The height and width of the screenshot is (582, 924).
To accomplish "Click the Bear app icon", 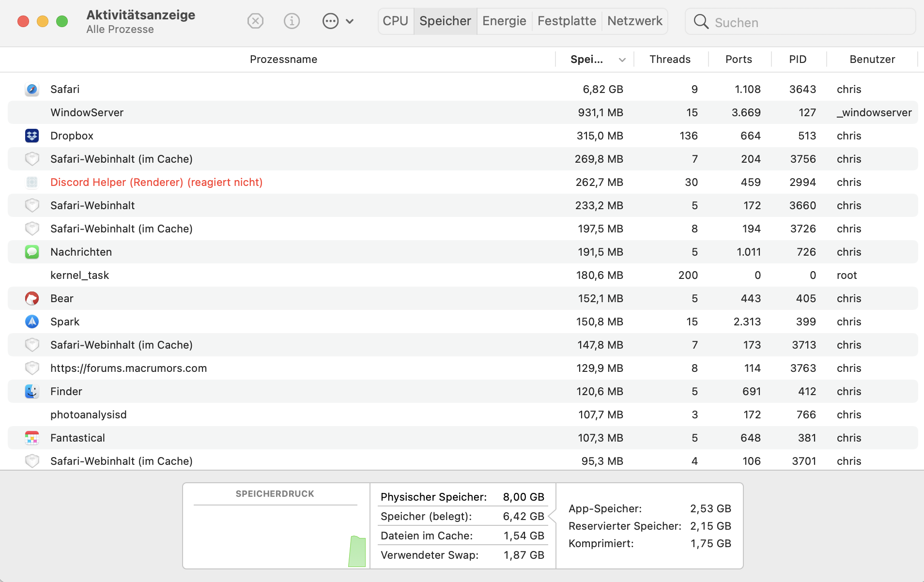I will coord(32,298).
